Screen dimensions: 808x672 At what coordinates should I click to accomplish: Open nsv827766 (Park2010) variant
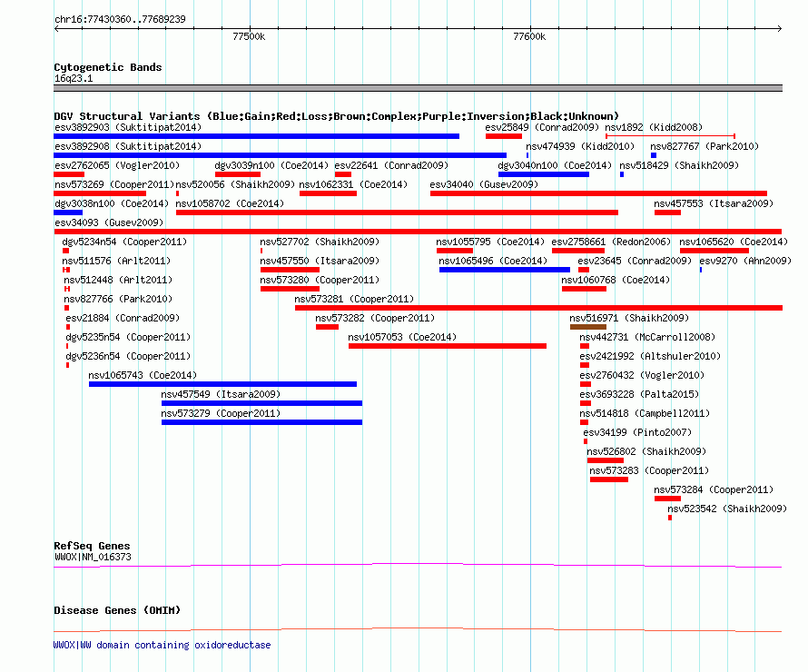tap(118, 299)
